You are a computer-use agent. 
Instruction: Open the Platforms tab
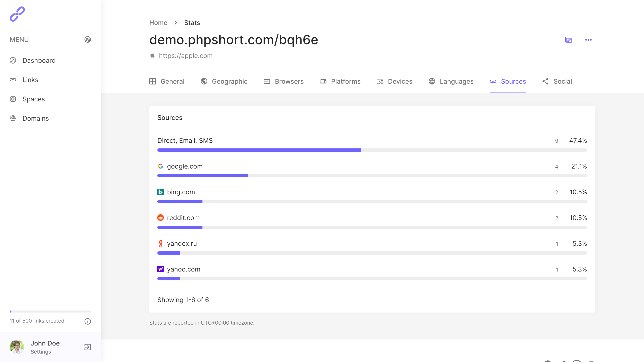(x=340, y=81)
